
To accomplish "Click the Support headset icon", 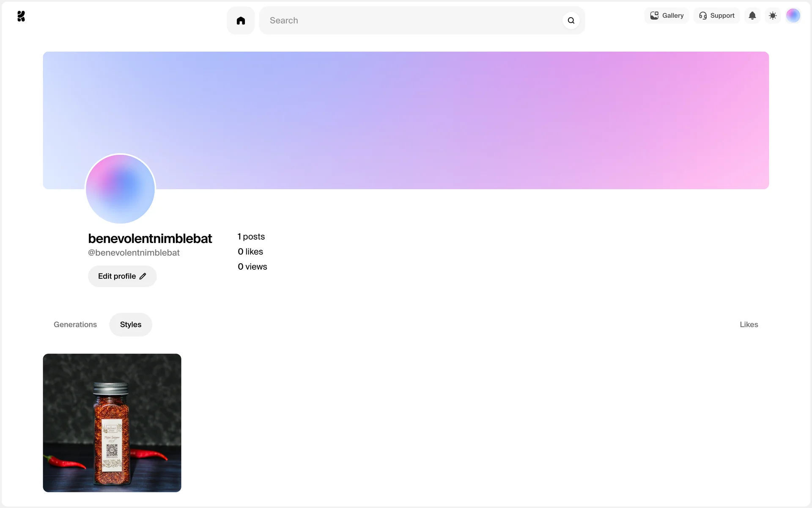I will [x=703, y=16].
